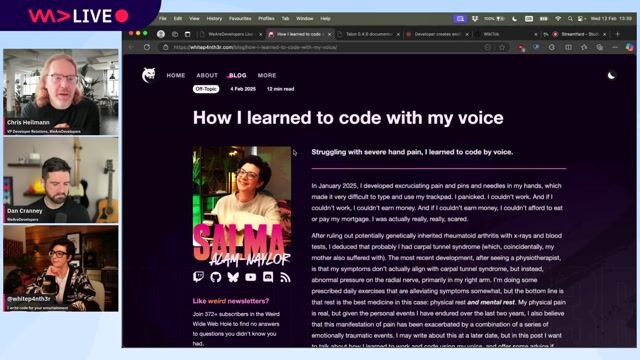Click the panther logo in site header
The height and width of the screenshot is (360, 640).
click(149, 75)
